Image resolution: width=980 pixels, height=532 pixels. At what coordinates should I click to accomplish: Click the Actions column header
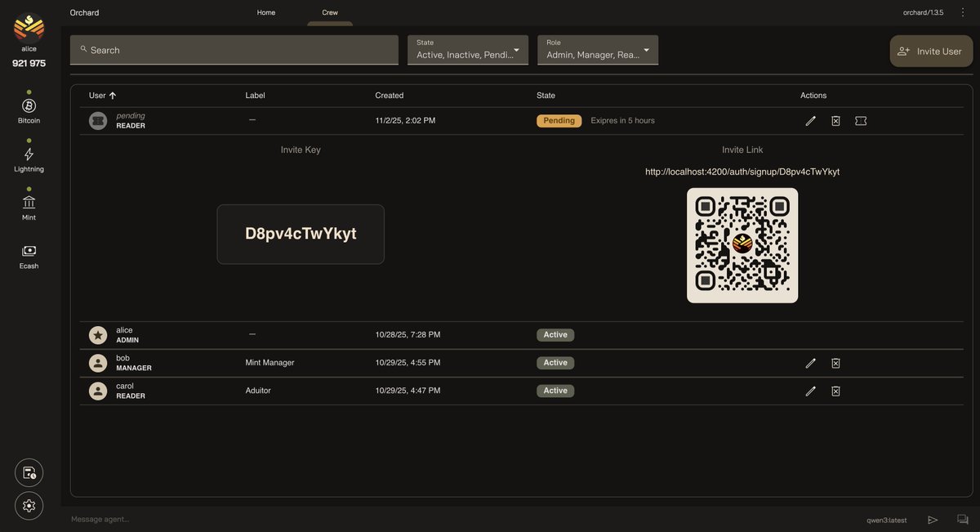[x=813, y=96]
